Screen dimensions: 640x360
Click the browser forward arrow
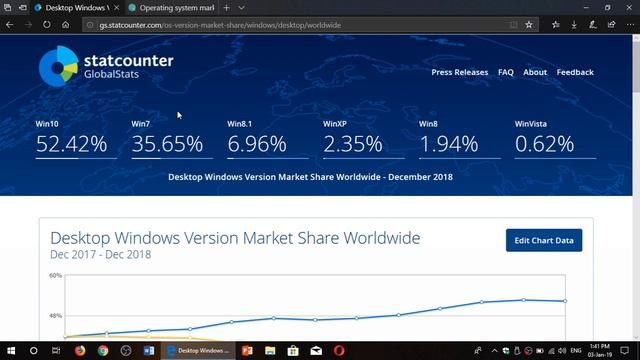pyautogui.click(x=28, y=25)
